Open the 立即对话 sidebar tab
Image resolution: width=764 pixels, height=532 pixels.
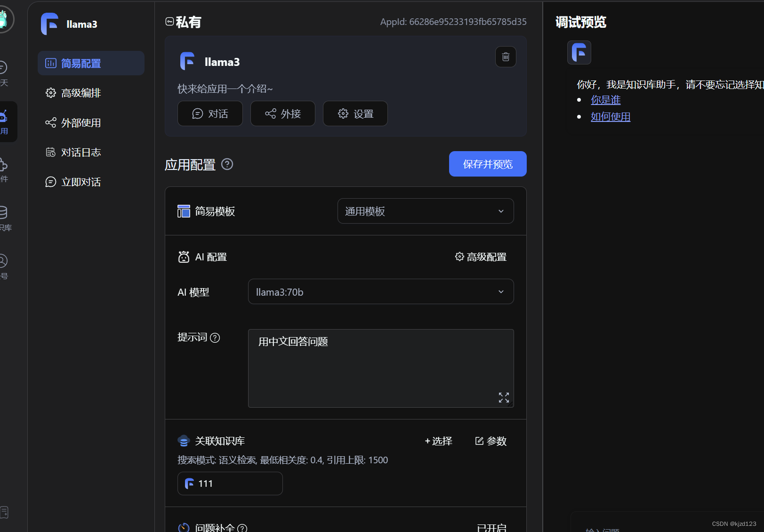tap(91, 182)
